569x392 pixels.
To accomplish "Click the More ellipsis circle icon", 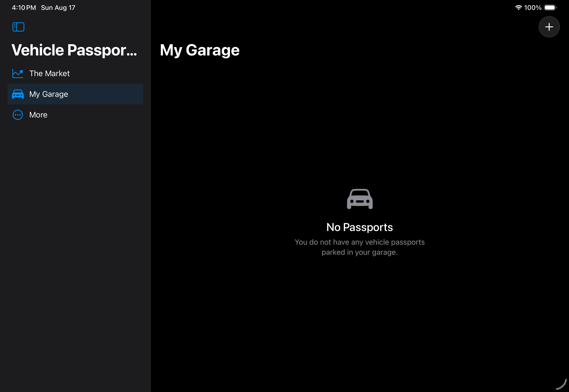I will click(x=18, y=115).
